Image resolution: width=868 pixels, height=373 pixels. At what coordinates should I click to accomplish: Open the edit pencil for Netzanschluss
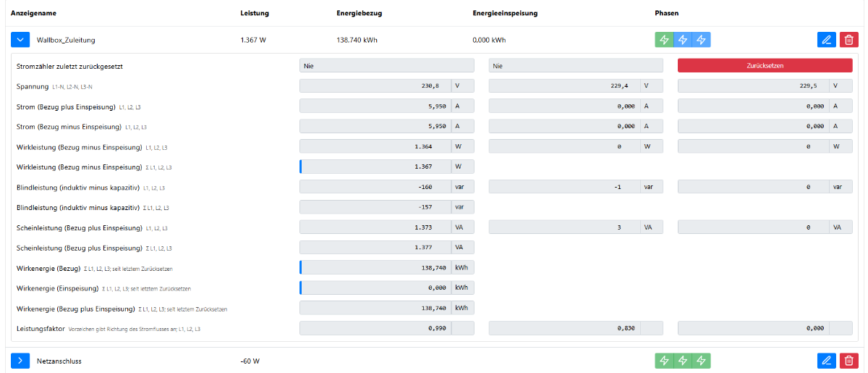pyautogui.click(x=826, y=361)
